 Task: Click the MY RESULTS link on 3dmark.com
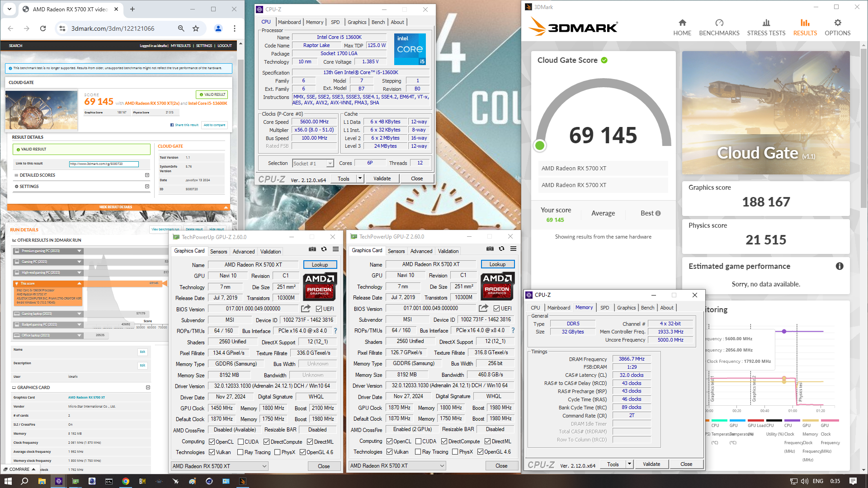pyautogui.click(x=181, y=46)
